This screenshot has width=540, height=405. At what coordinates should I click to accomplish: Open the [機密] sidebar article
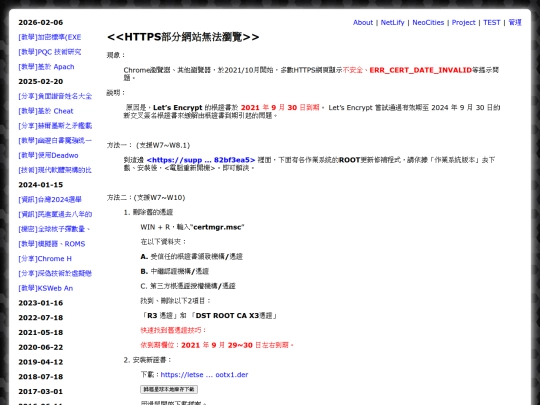(54, 229)
